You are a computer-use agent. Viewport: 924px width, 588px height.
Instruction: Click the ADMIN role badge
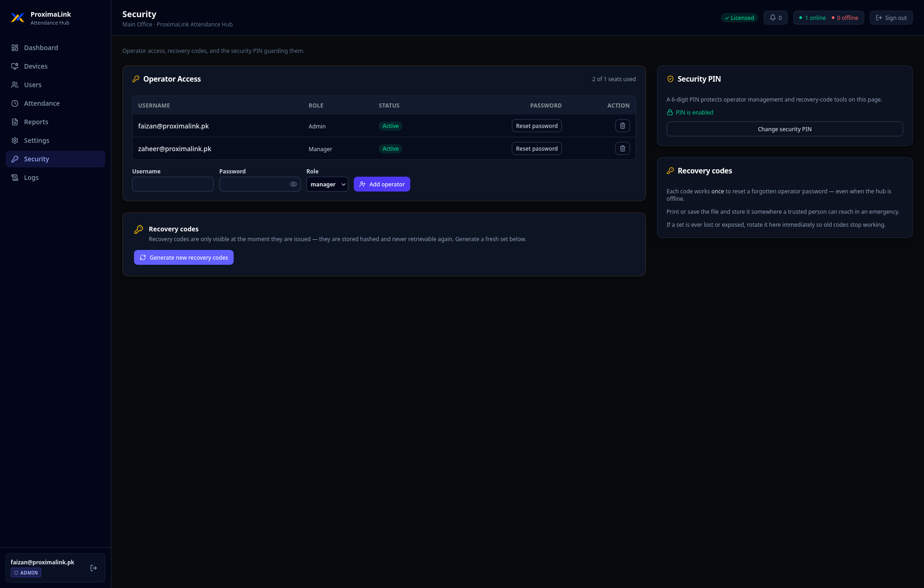26,573
